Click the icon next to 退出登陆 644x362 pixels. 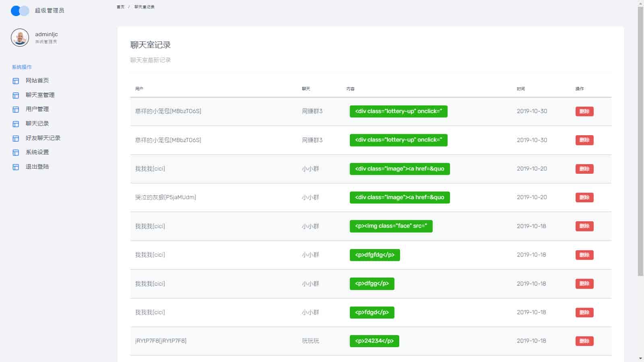(16, 167)
